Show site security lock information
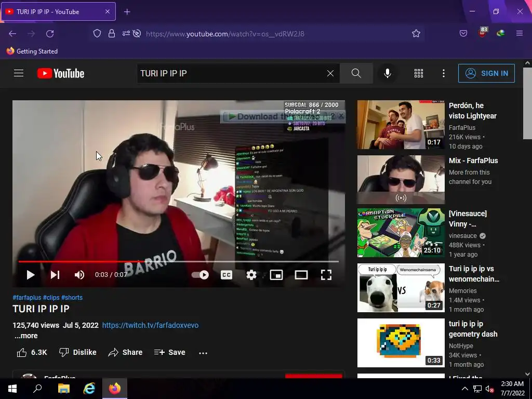Viewport: 532px width, 399px height. coord(112,33)
